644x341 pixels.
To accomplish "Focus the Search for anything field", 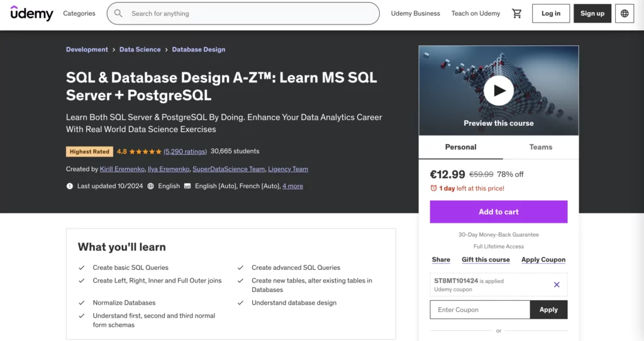I will click(243, 13).
